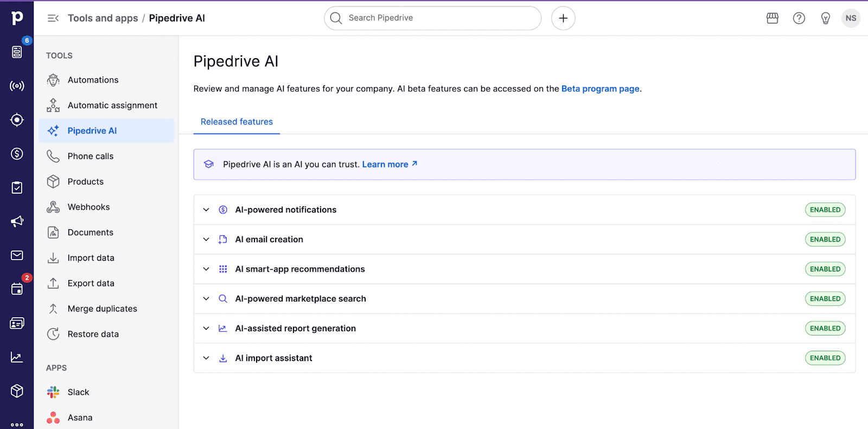Click the Pipedrive logo icon
This screenshot has width=868, height=429.
[x=17, y=18]
